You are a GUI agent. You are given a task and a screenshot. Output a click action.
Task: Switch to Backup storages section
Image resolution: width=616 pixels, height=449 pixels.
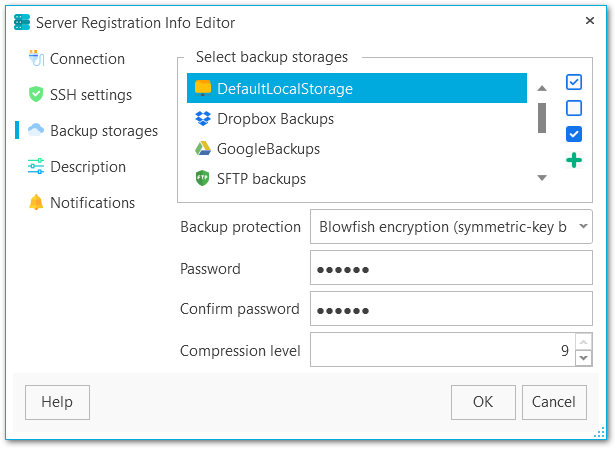coord(103,131)
